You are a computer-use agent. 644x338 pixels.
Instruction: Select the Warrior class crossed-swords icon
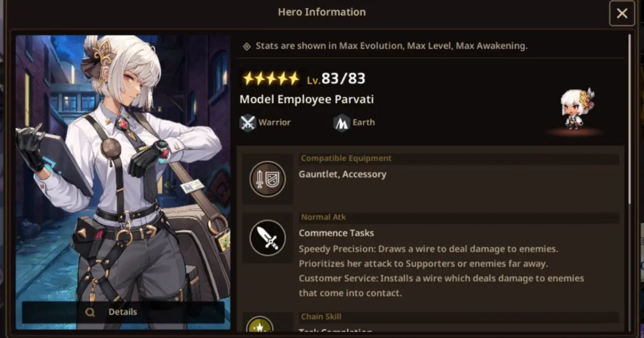247,123
